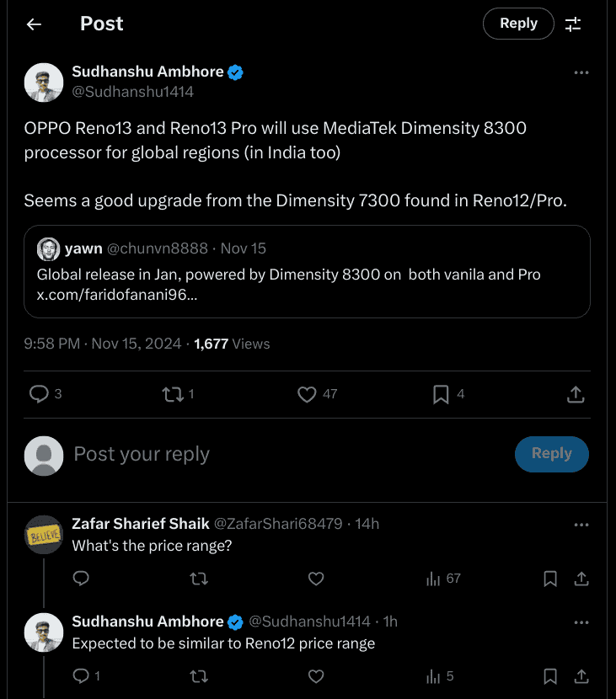Viewport: 616px width, 699px height.
Task: Open the quoted yawn post
Action: point(307,271)
